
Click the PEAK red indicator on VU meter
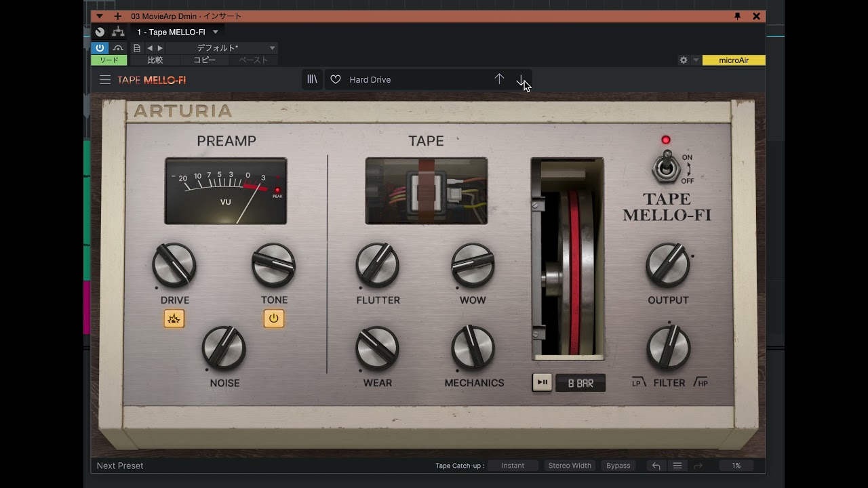point(277,190)
